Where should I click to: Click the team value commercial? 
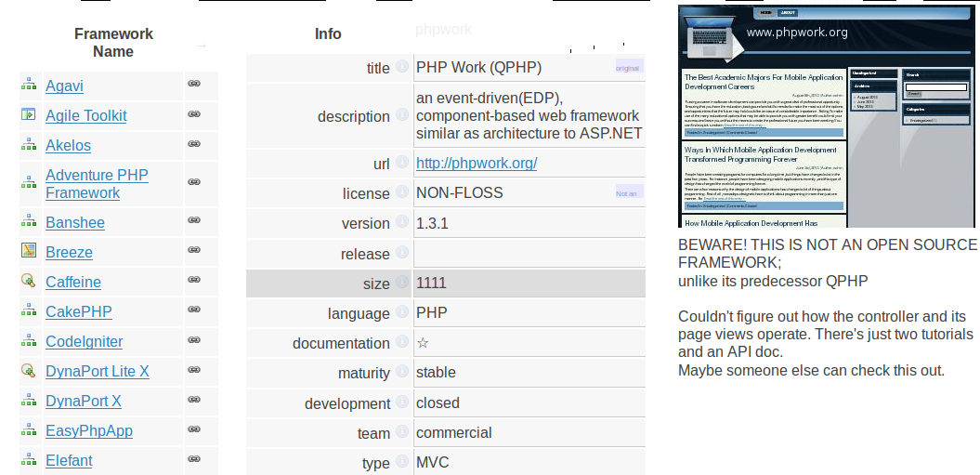[453, 432]
